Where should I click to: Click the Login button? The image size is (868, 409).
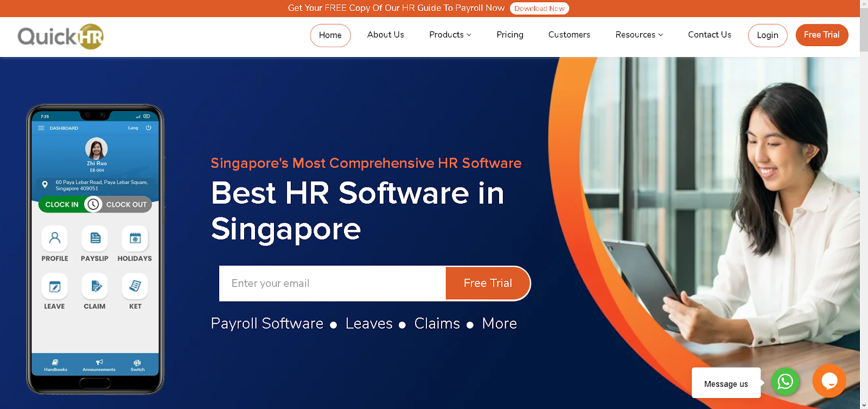[768, 35]
